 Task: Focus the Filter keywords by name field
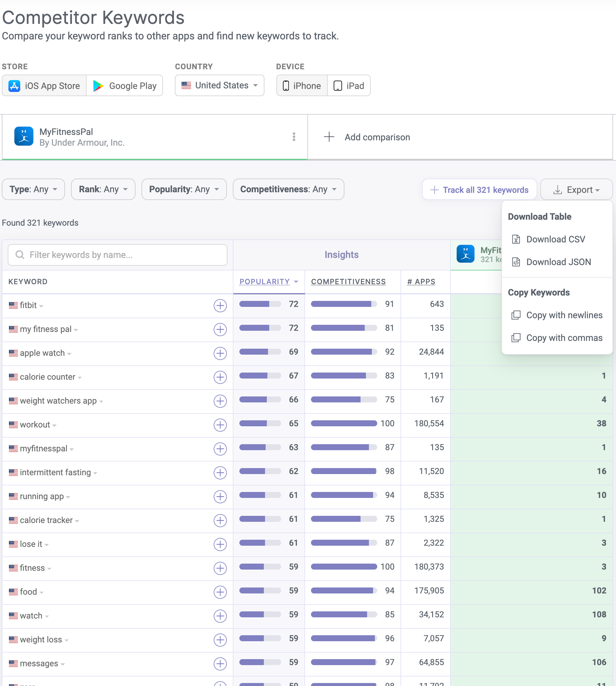(x=118, y=255)
